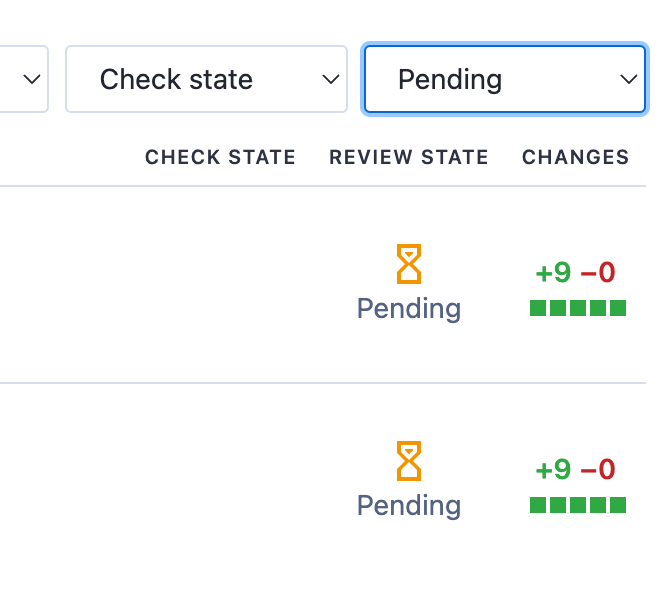The image size is (668, 592).
Task: Click the green +9 additions in second row
Action: pos(553,470)
